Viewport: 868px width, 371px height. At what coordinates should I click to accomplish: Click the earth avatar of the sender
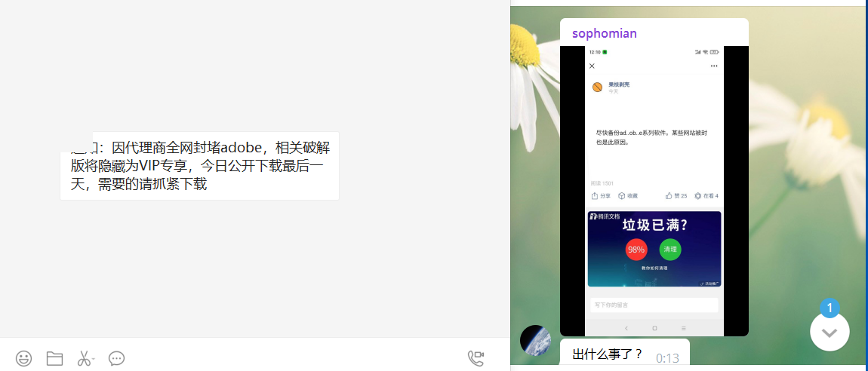[x=535, y=341]
